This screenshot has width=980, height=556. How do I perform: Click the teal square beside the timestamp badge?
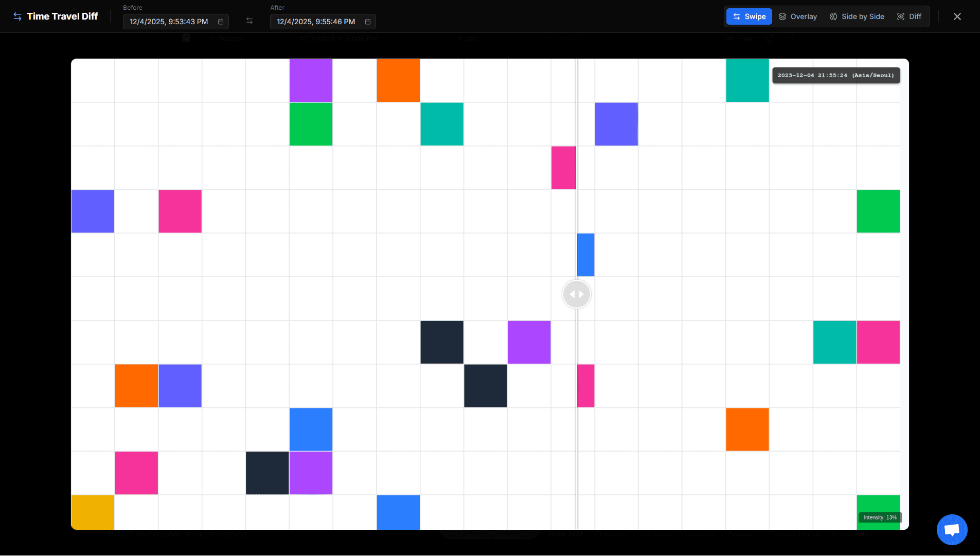(747, 80)
